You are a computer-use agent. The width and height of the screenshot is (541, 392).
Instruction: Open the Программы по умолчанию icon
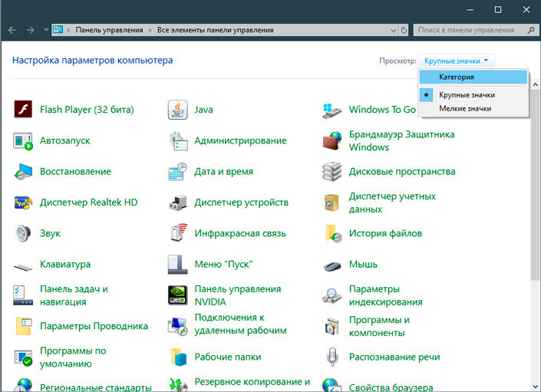(23, 357)
